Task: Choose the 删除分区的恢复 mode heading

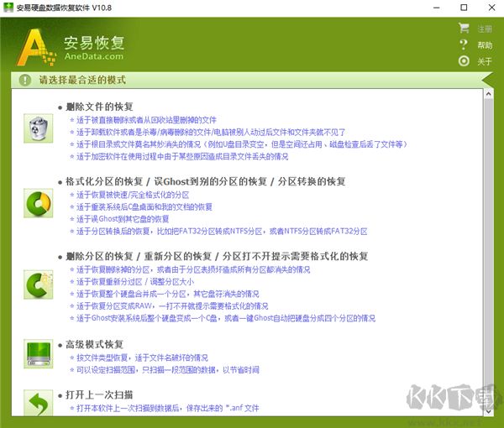Action: coord(217,255)
